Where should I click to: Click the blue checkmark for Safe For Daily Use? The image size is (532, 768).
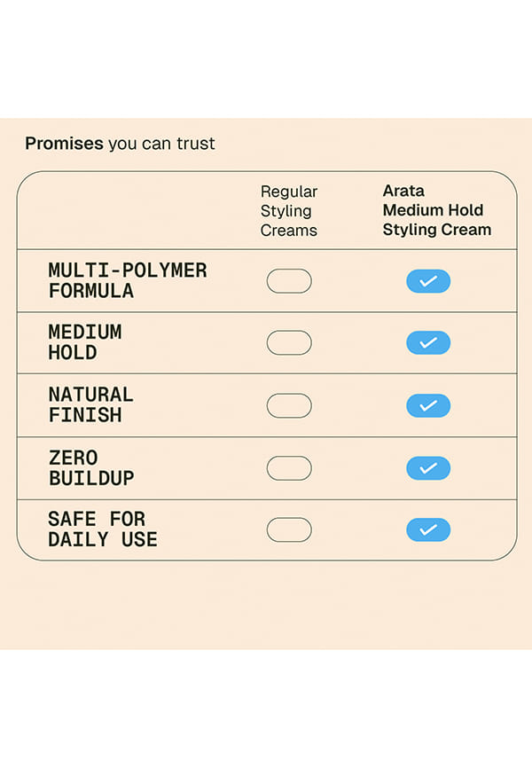click(428, 529)
